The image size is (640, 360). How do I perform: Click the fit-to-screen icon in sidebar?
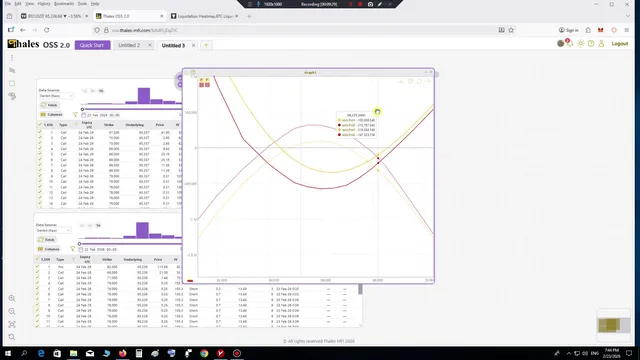tap(12, 324)
